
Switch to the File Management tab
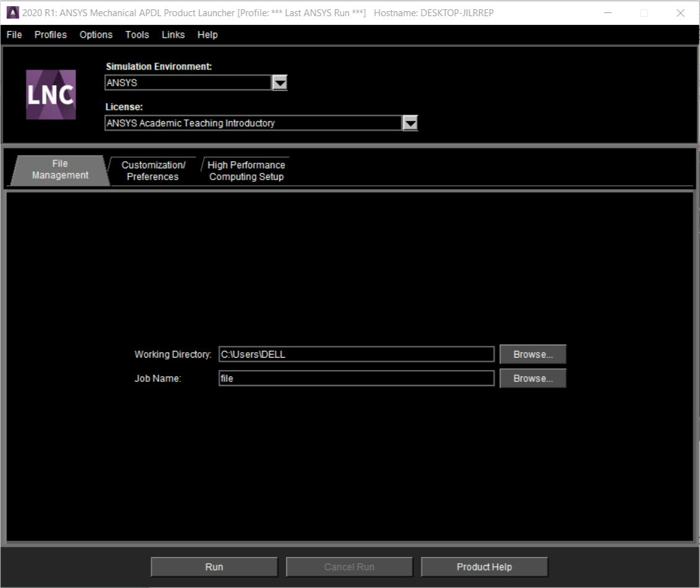point(60,170)
